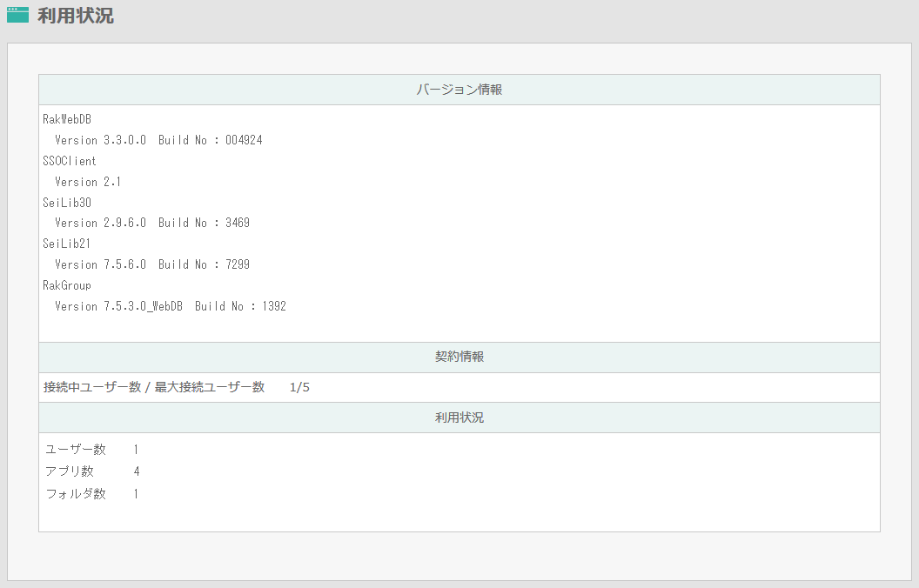Viewport: 919px width, 588px height.
Task: Click the アプリ数 label
Action: (x=70, y=471)
